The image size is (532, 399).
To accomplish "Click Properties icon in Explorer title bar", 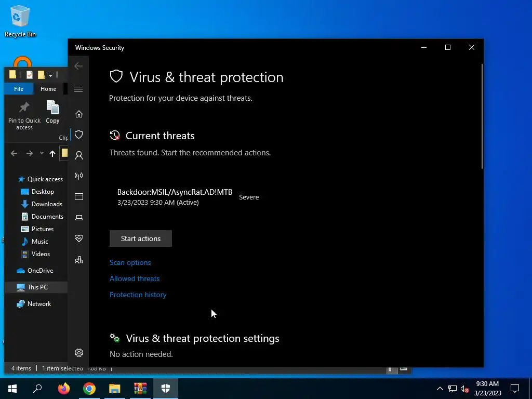I will point(30,75).
